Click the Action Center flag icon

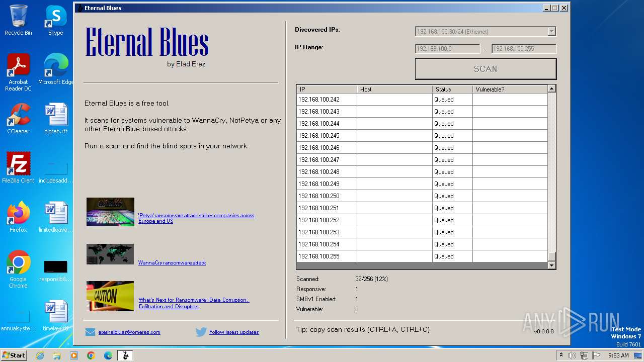click(x=596, y=355)
